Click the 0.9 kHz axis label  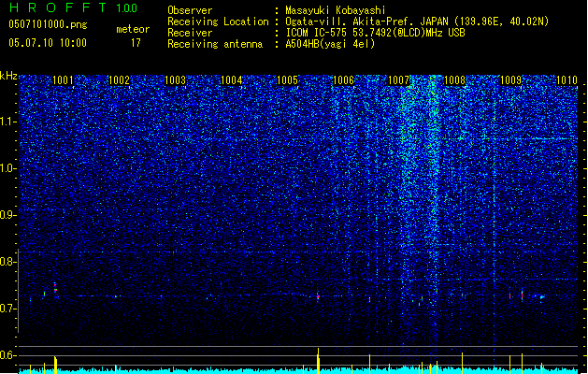(7, 215)
